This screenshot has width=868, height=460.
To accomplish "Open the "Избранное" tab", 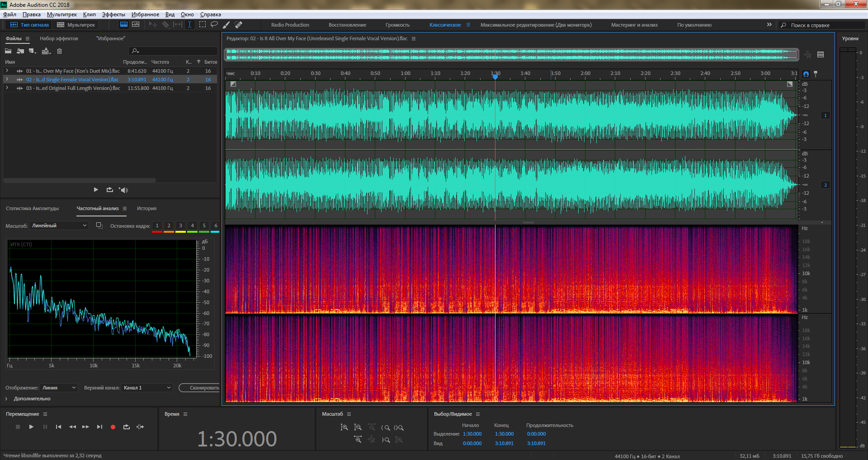I will pos(110,38).
